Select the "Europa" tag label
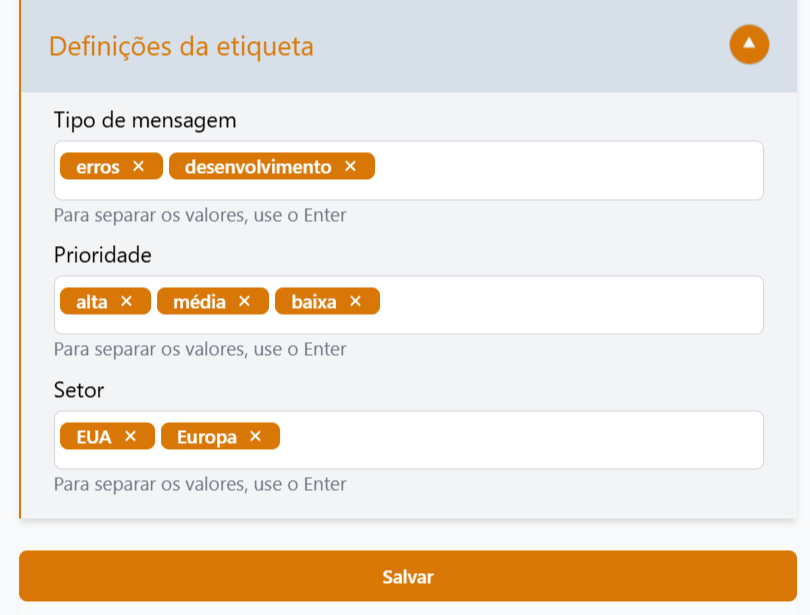Screen dimensions: 810x615 pos(207,437)
